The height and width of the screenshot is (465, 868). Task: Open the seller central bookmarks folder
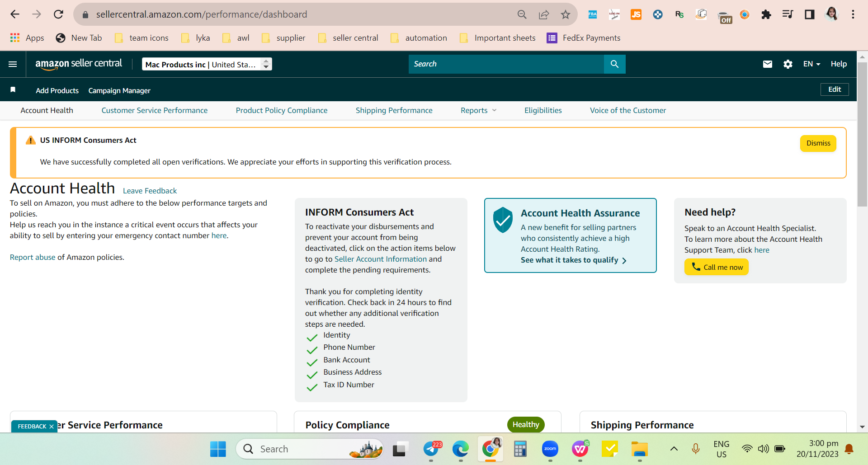(x=348, y=38)
